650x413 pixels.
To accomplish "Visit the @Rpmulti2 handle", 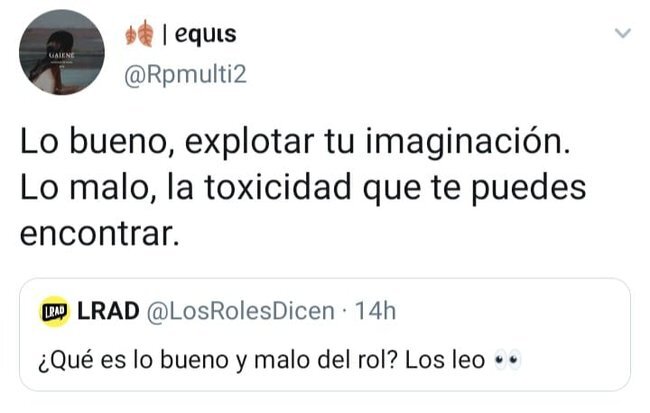I will 185,75.
